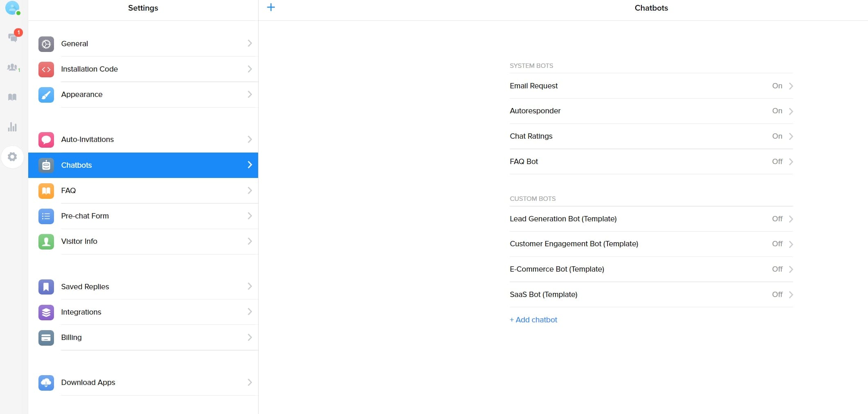868x414 pixels.
Task: Click the visitors icon in left sidebar
Action: [x=13, y=67]
